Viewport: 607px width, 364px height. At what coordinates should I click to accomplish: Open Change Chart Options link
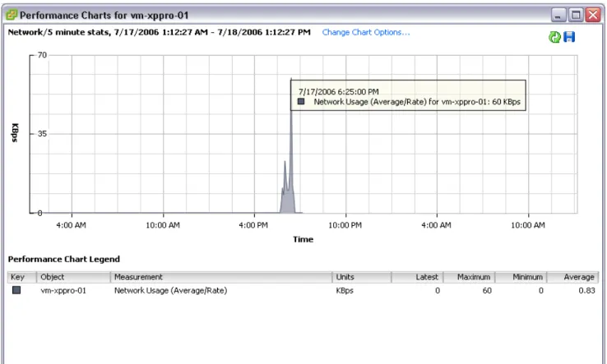[x=366, y=33]
